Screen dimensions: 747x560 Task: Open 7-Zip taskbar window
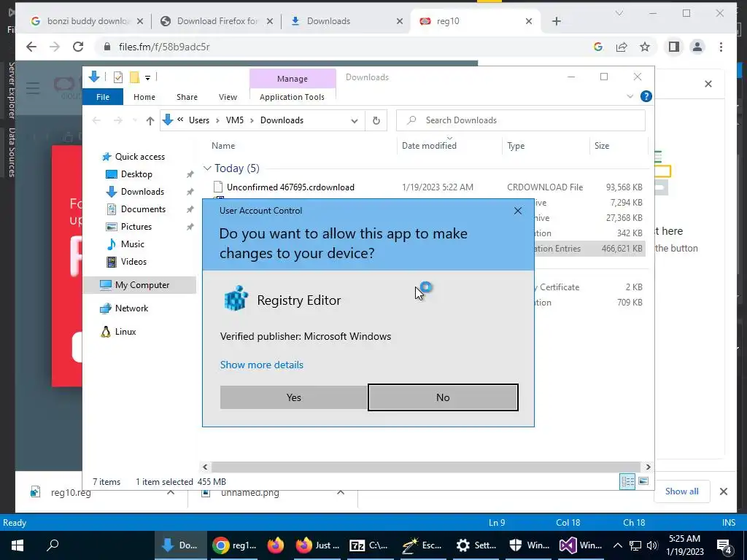point(369,545)
